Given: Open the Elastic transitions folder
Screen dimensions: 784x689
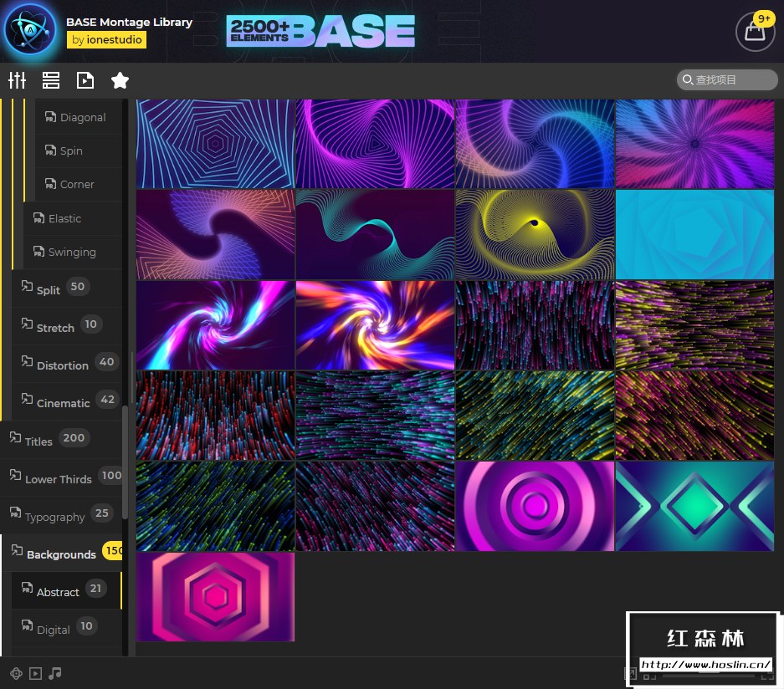Looking at the screenshot, I should tap(73, 218).
